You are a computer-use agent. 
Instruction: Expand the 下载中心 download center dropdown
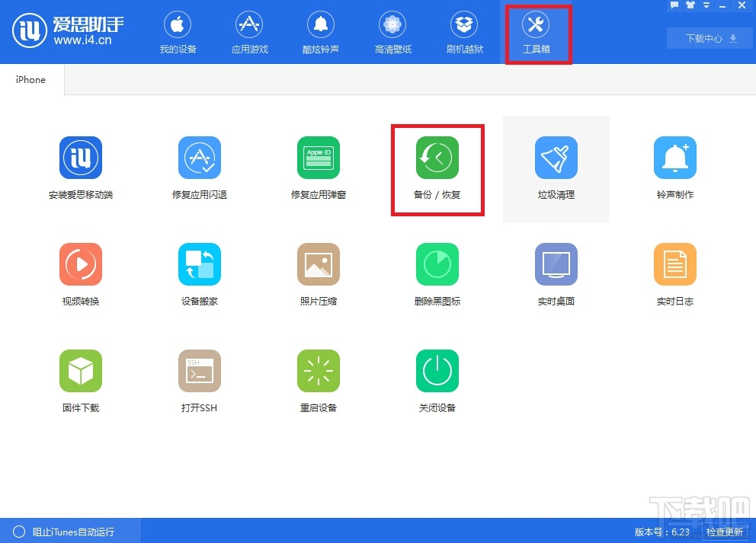(709, 38)
